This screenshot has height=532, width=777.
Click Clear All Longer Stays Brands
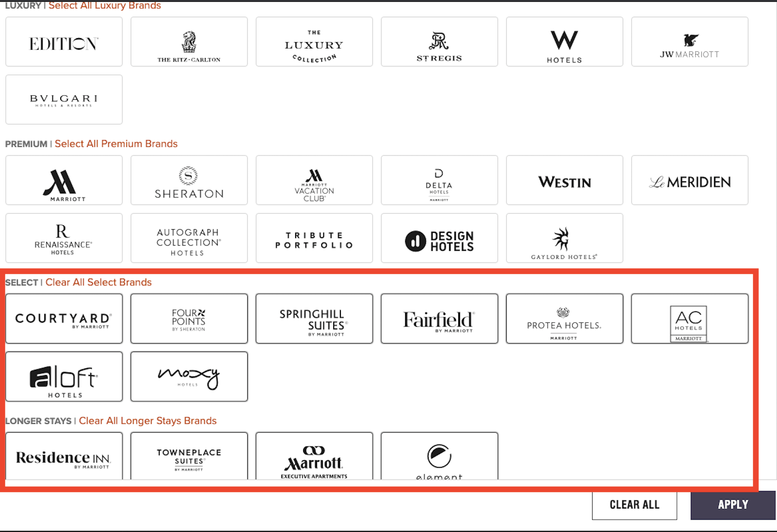click(148, 420)
